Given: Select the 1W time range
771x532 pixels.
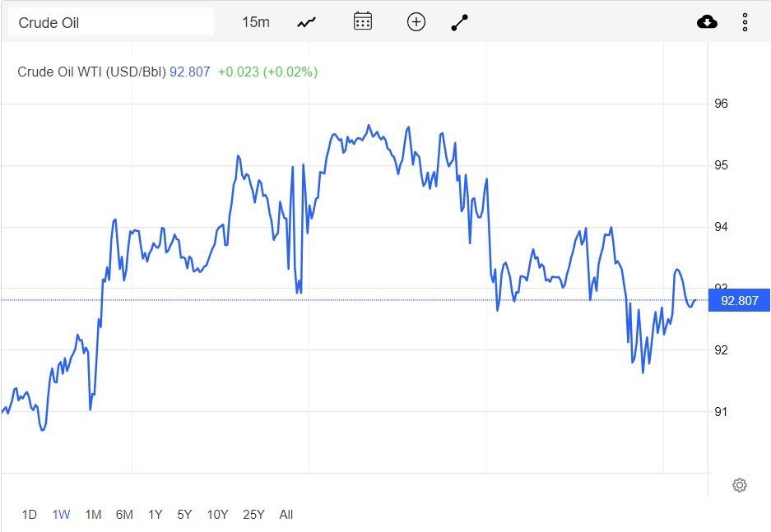Looking at the screenshot, I should 61,515.
